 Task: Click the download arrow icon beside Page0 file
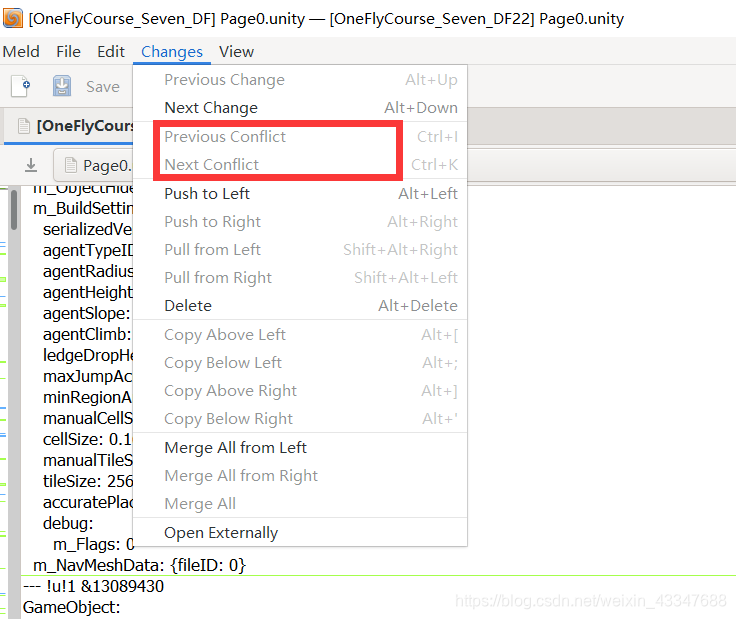[x=31, y=165]
